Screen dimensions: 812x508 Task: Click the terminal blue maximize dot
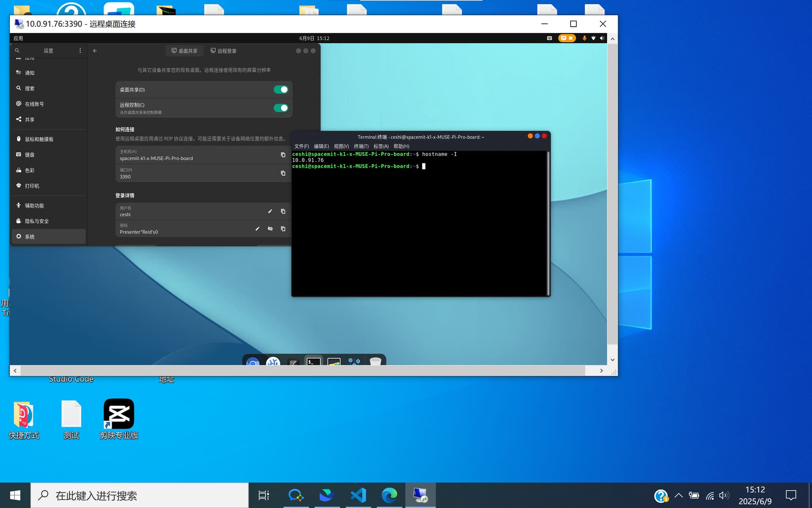[537, 136]
